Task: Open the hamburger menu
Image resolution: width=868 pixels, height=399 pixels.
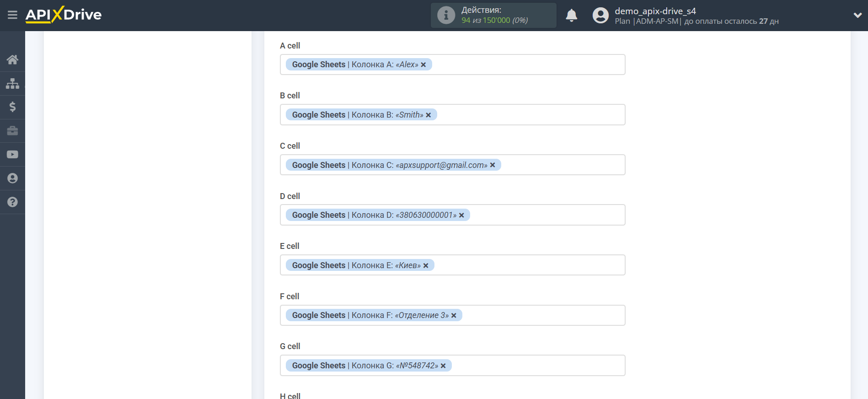Action: [12, 15]
